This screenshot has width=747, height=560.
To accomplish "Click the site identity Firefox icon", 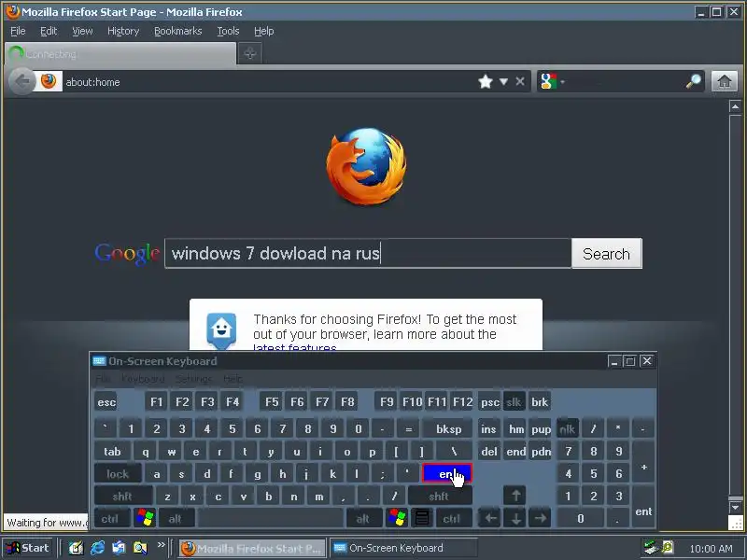I will 49,81.
